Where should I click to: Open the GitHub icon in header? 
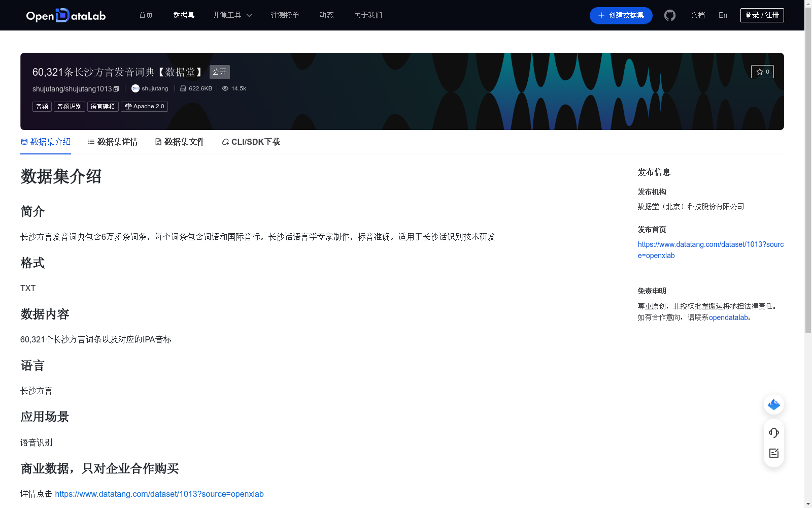[670, 15]
